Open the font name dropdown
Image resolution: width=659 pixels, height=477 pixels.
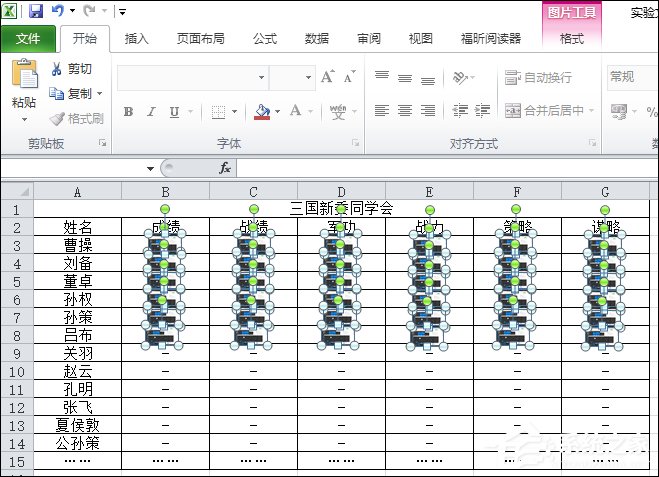pyautogui.click(x=260, y=77)
